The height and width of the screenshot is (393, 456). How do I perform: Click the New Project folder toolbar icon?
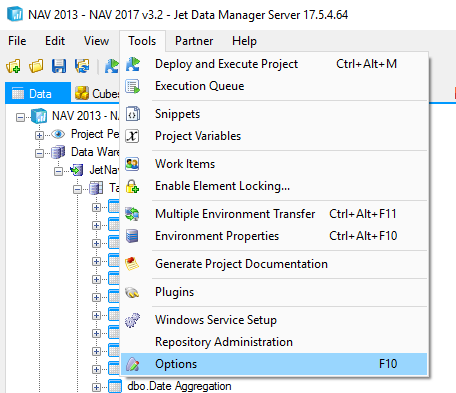pyautogui.click(x=14, y=66)
